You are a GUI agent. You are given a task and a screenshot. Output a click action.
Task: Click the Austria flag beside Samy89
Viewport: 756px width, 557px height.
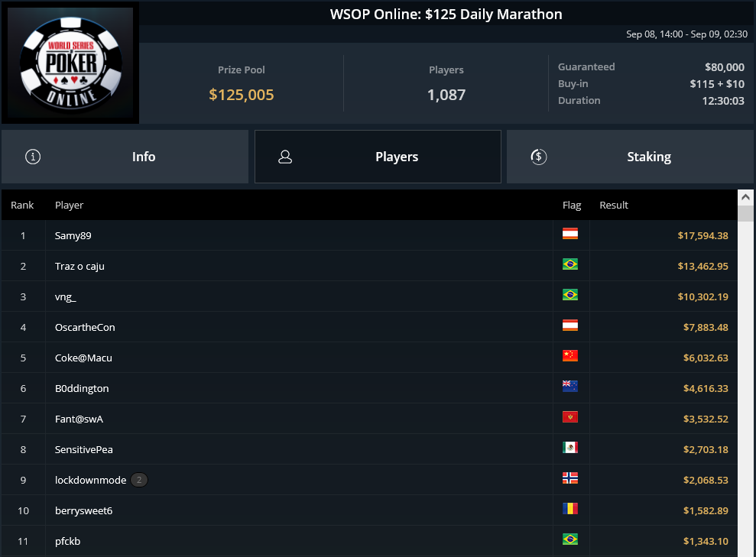pos(570,234)
